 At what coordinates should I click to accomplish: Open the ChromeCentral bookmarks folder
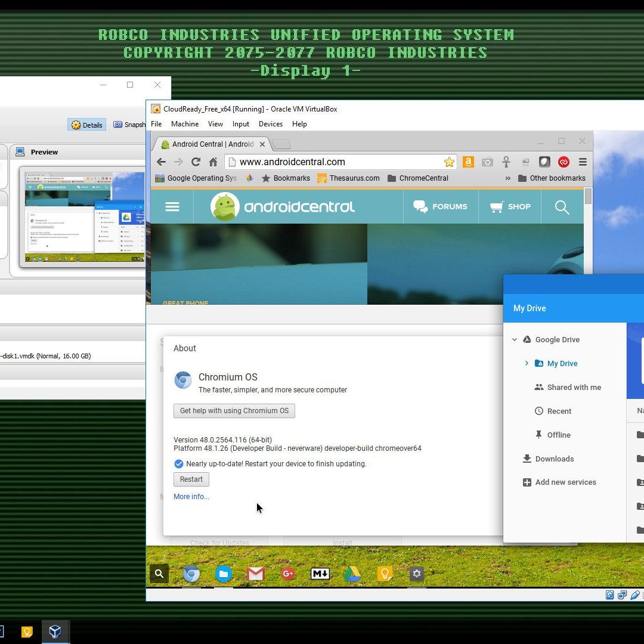(417, 178)
